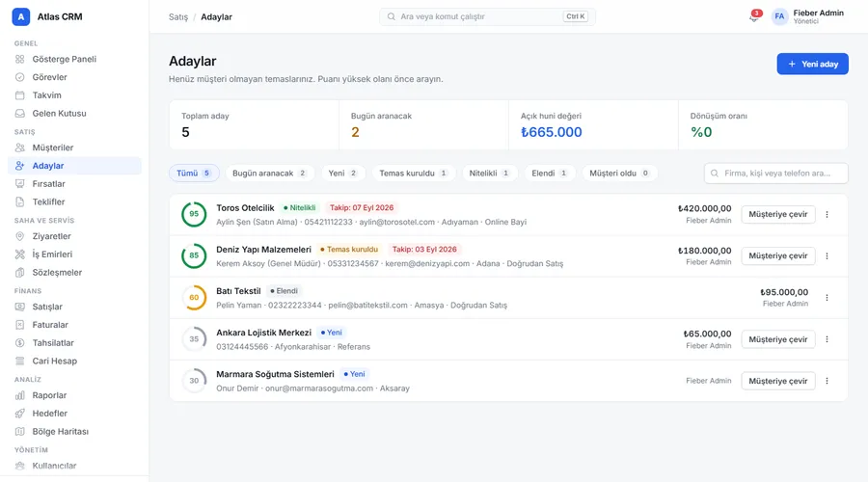868x482 pixels.
Task: Filter by Nitelikli
Action: [489, 174]
